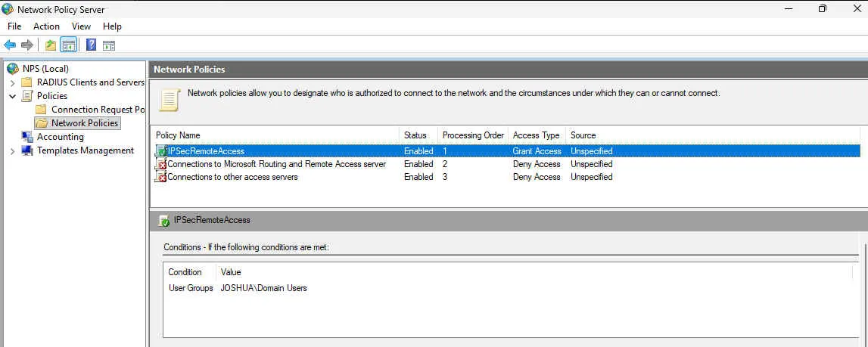868x347 pixels.
Task: Select Policies tree item label
Action: (x=52, y=96)
